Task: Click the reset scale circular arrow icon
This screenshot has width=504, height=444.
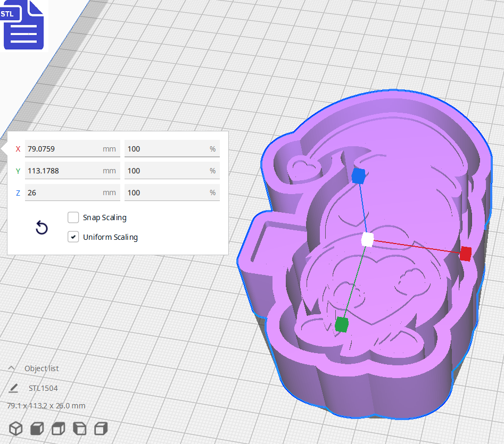Action: 42,227
